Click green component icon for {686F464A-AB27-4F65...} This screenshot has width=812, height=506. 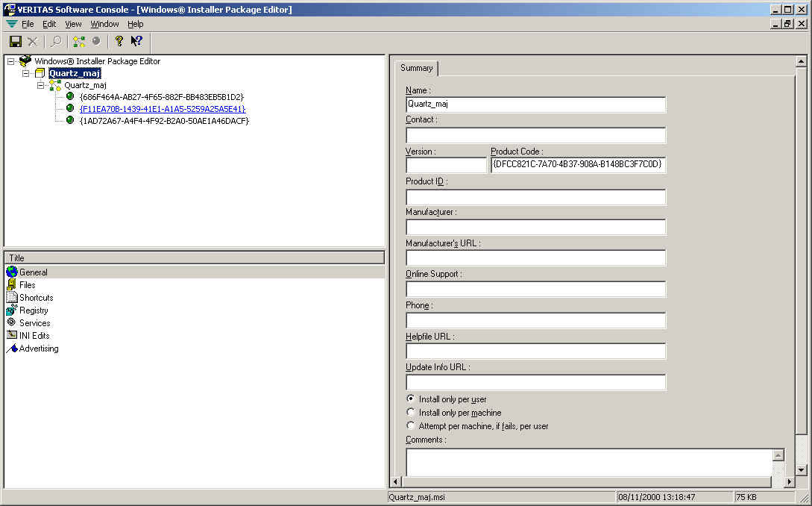[70, 96]
